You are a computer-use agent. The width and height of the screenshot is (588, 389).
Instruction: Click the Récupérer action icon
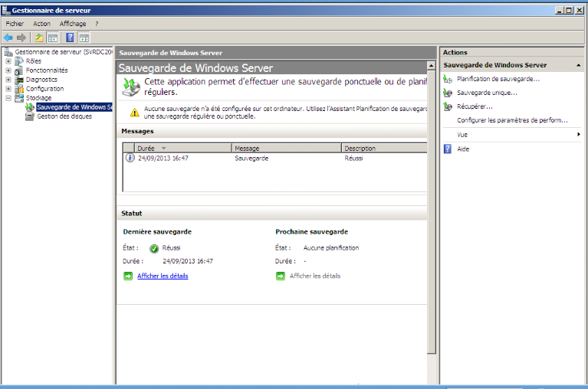point(448,106)
